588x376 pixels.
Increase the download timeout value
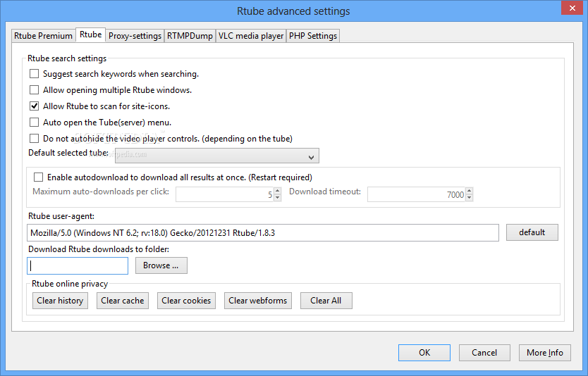tap(469, 191)
